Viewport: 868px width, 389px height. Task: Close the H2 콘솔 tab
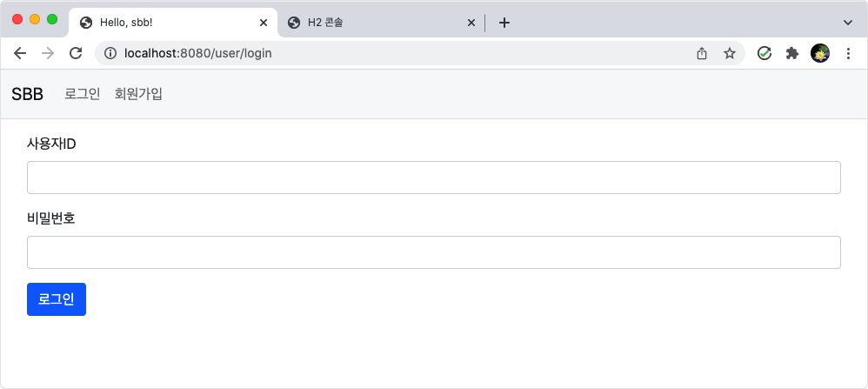[x=471, y=23]
